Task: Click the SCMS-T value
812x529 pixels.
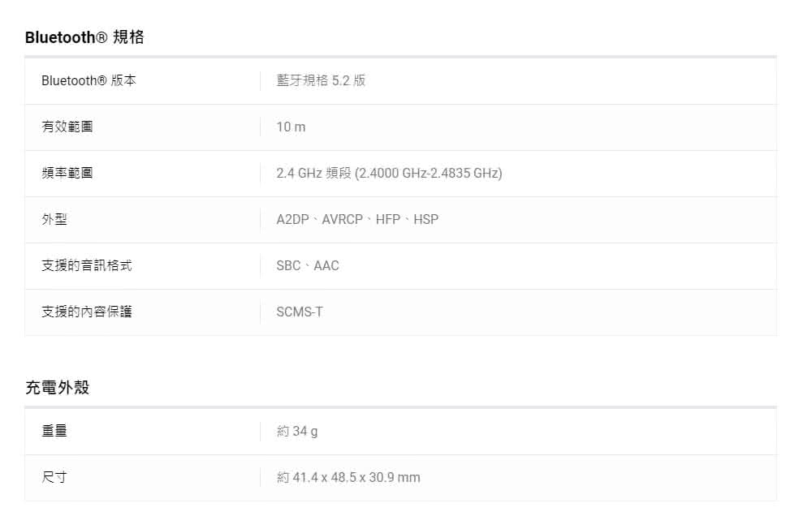Action: pyautogui.click(x=300, y=312)
